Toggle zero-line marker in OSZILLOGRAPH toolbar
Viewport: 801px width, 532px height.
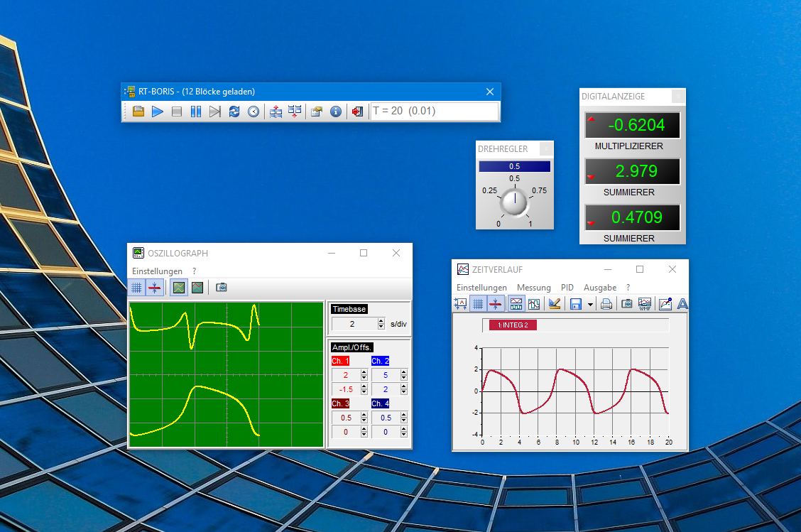tap(154, 287)
